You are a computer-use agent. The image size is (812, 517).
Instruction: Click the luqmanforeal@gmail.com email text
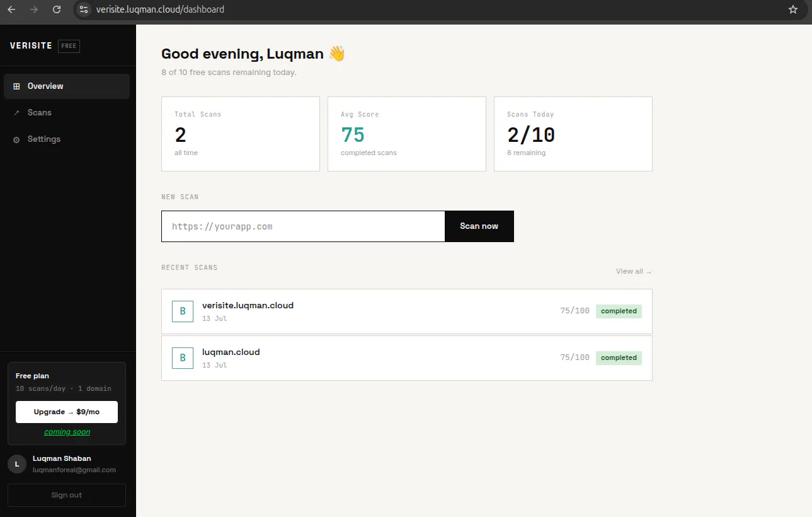click(74, 470)
